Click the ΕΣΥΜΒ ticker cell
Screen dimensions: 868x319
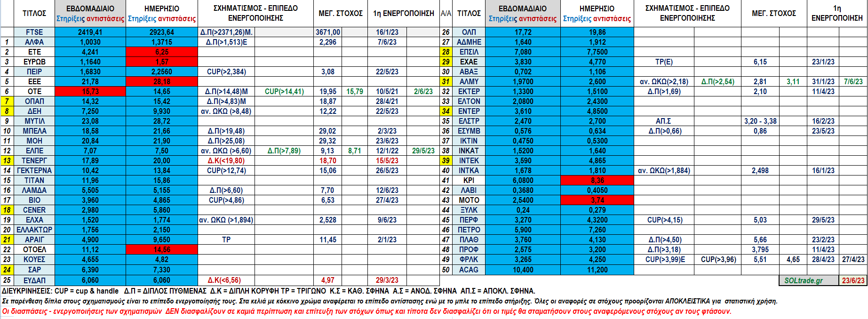click(469, 131)
